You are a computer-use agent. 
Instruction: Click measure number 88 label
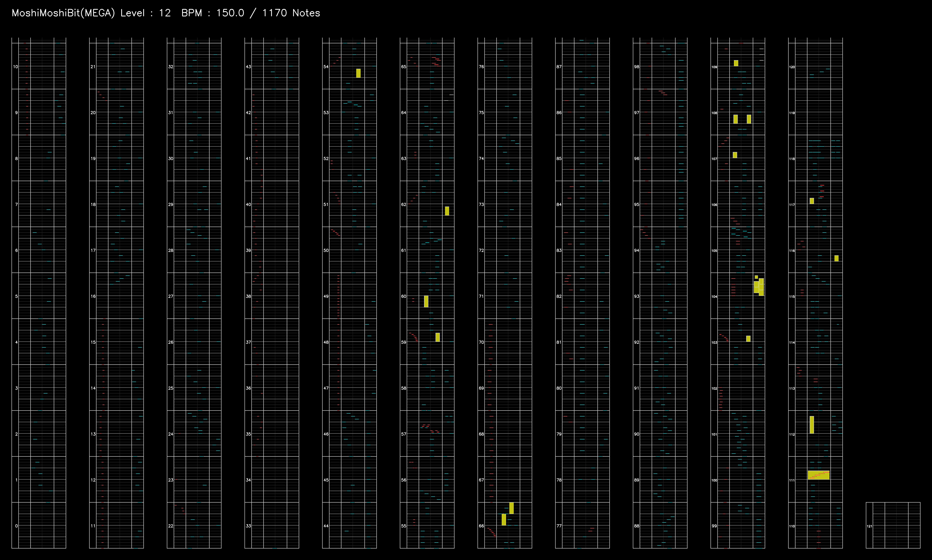click(x=637, y=526)
